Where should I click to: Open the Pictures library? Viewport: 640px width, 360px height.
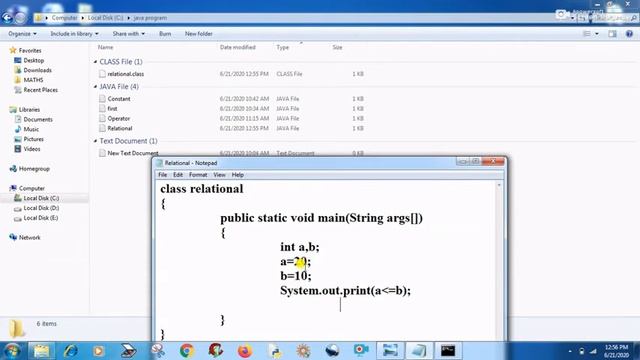point(33,139)
